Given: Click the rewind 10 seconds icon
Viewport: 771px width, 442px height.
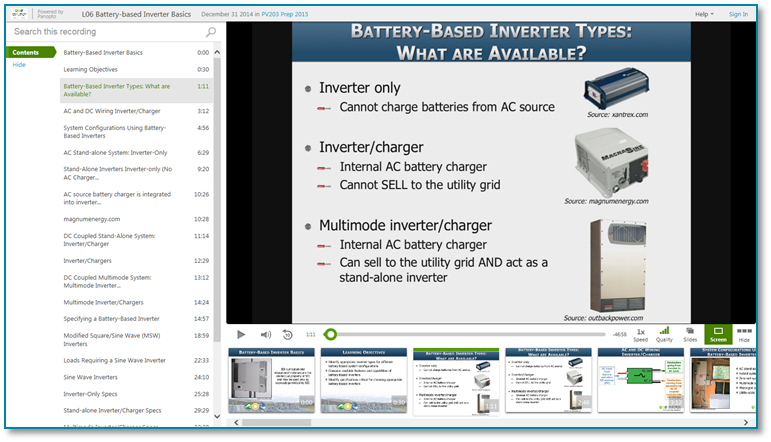Looking at the screenshot, I should pyautogui.click(x=288, y=335).
